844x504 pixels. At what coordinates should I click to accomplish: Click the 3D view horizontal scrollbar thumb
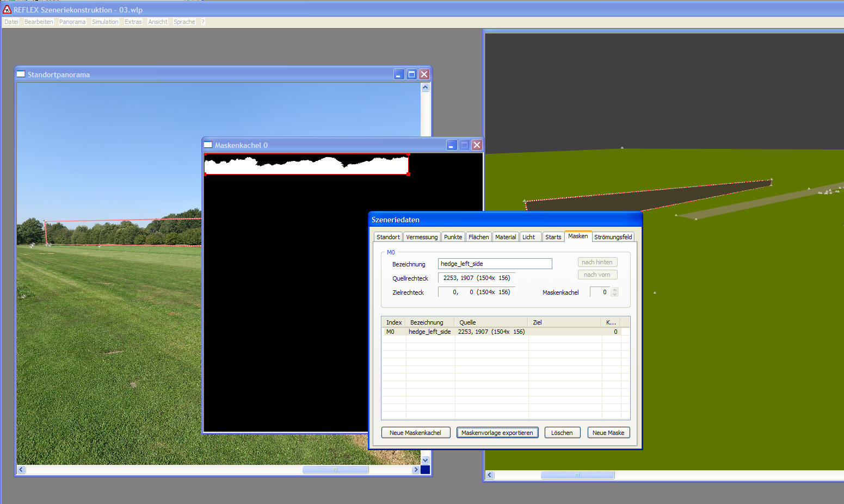(x=577, y=475)
